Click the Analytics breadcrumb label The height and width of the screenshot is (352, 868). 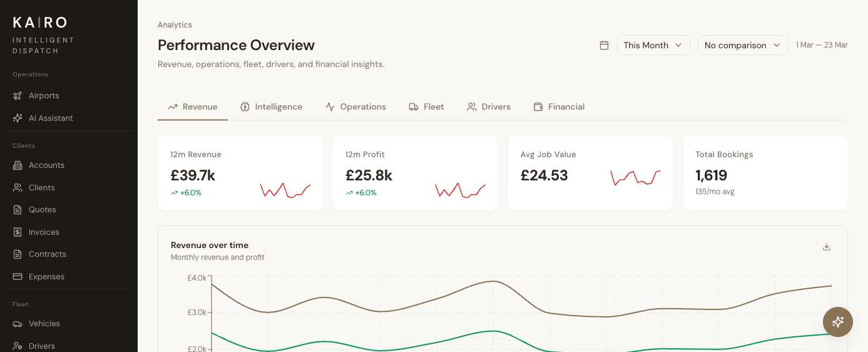click(x=175, y=25)
